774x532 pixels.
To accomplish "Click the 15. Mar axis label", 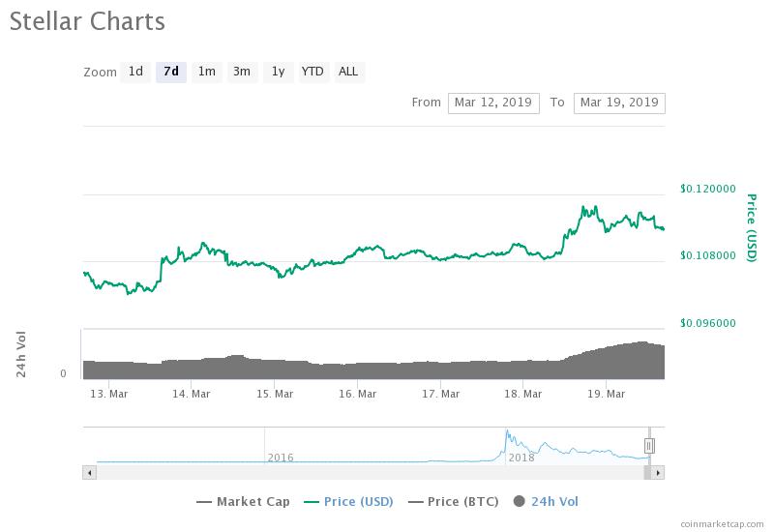I will click(x=275, y=394).
